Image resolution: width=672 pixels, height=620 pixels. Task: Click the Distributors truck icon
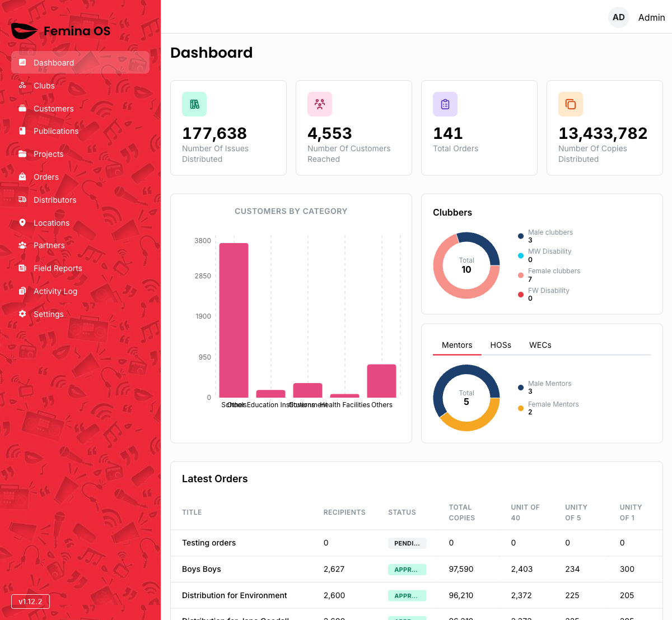[22, 200]
